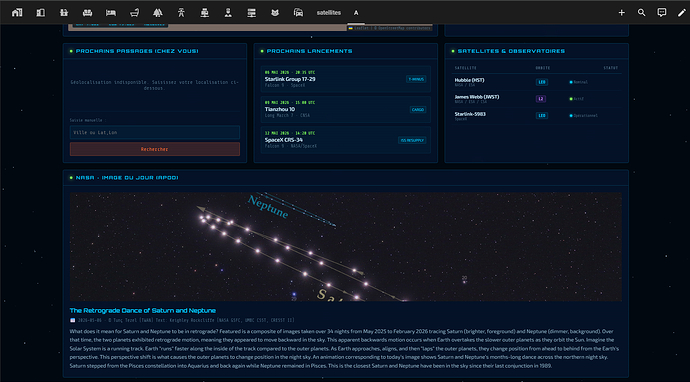Open the Starlink Group 17-29 launch card
This screenshot has height=382, width=690.
click(x=345, y=79)
